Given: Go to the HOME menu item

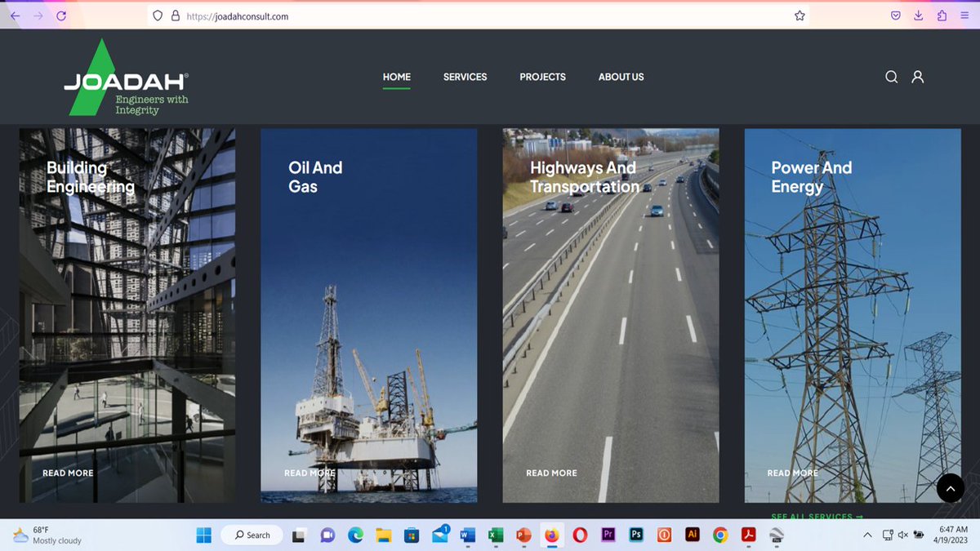Looking at the screenshot, I should [397, 77].
